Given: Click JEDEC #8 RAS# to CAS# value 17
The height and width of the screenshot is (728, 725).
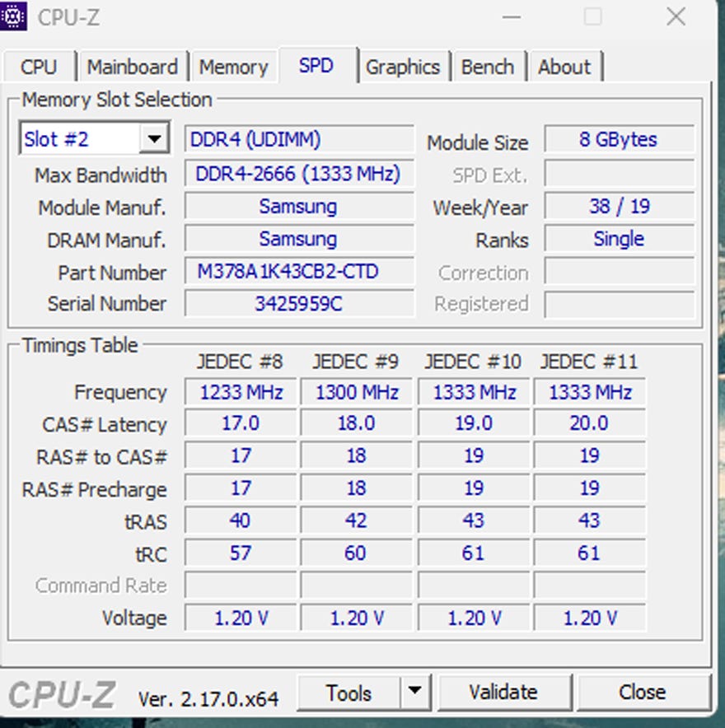Looking at the screenshot, I should point(241,455).
